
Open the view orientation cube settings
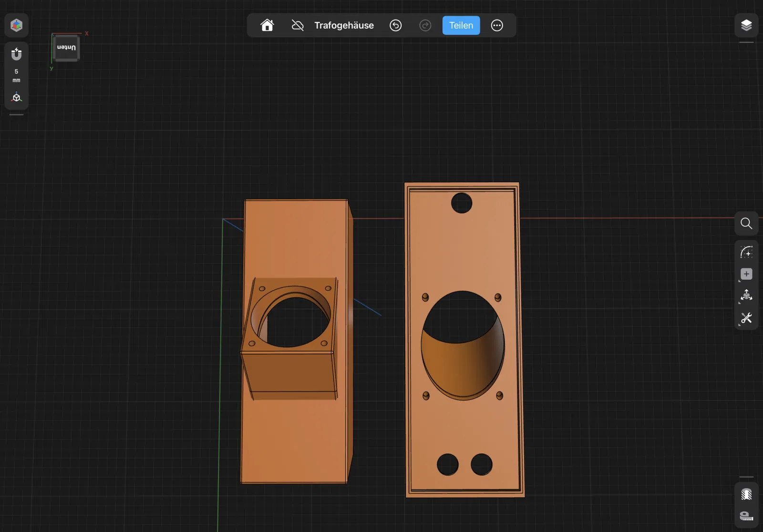tap(17, 97)
